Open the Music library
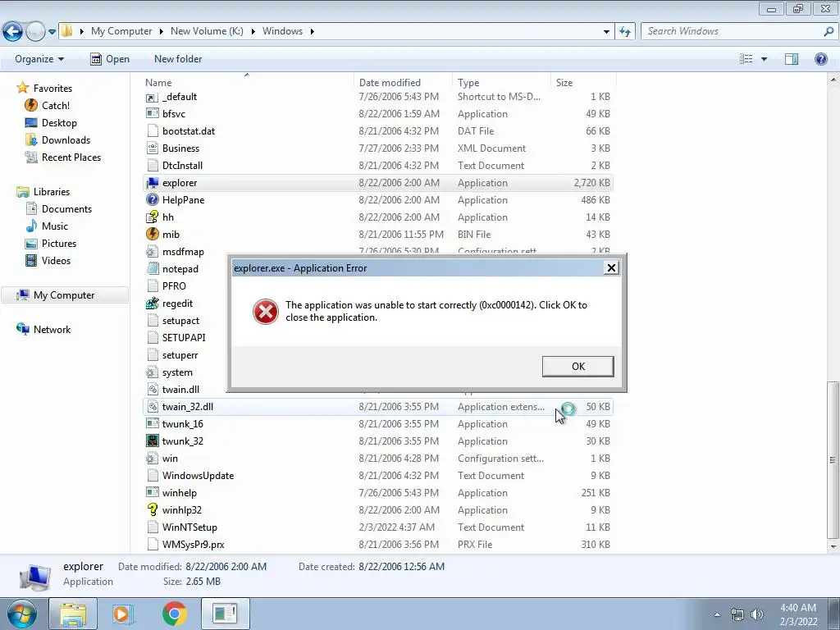Screen dimensions: 840x630 (x=55, y=226)
